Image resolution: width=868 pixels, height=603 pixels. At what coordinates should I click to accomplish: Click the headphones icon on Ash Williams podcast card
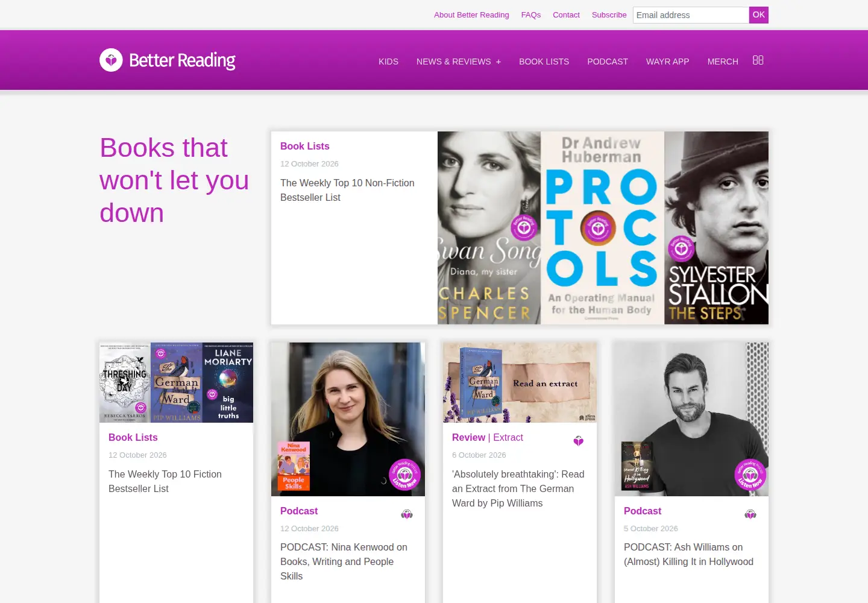pyautogui.click(x=750, y=514)
